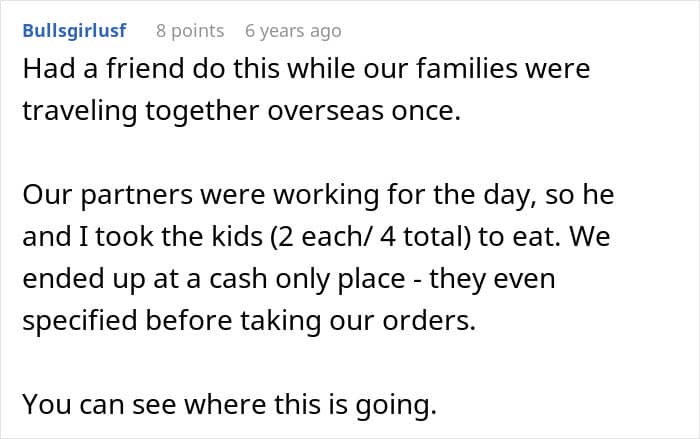Screen dimensions: 700x439
Task: Click the word 'specified' in the comment
Action: point(79,320)
